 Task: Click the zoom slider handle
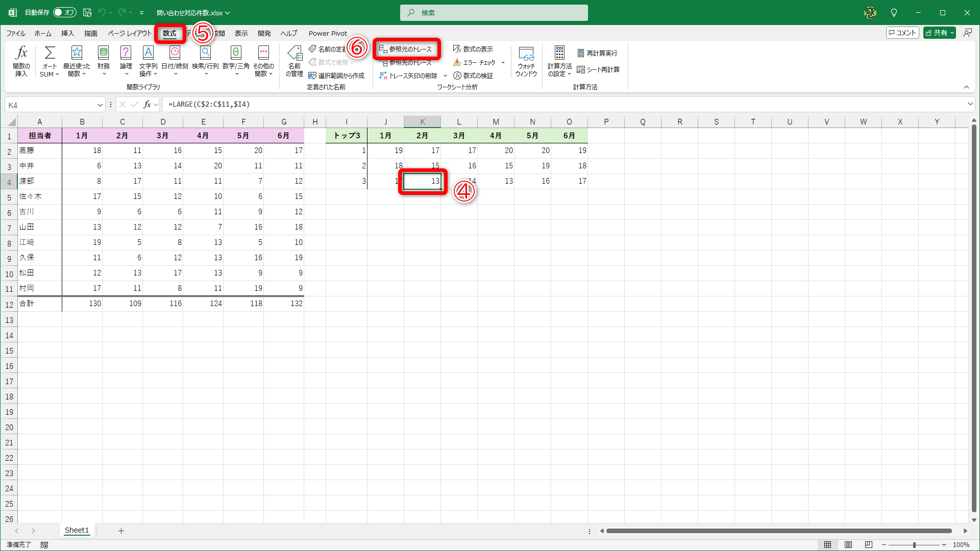914,544
